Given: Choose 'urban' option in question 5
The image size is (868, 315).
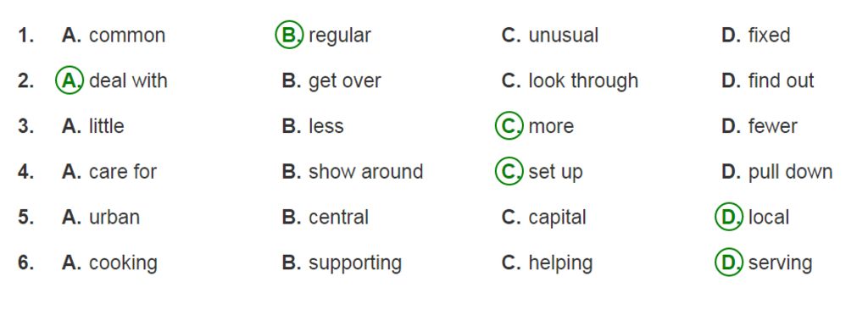Looking at the screenshot, I should (x=101, y=217).
